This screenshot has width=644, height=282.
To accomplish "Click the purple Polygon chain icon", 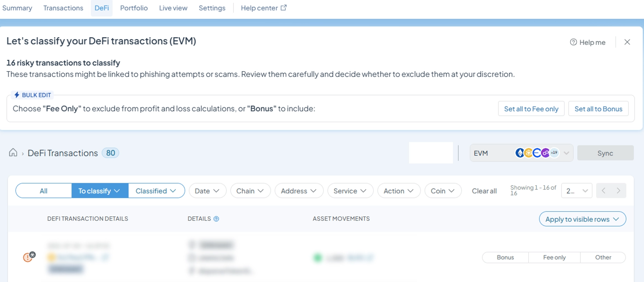I will click(x=545, y=153).
